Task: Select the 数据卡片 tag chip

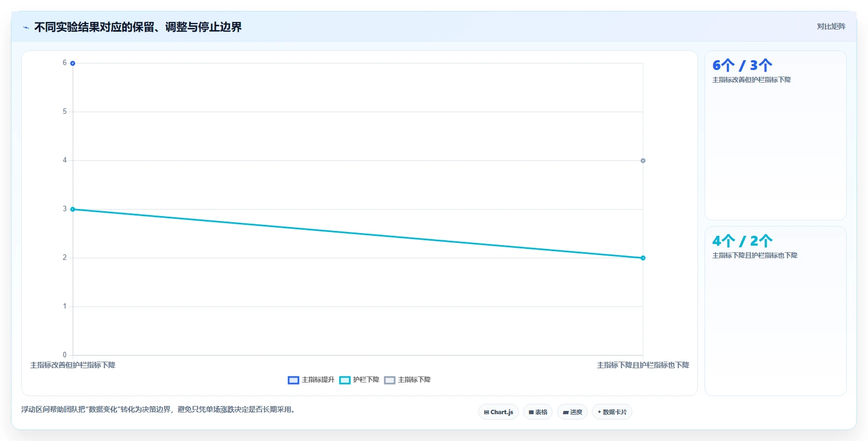Action: pos(612,412)
